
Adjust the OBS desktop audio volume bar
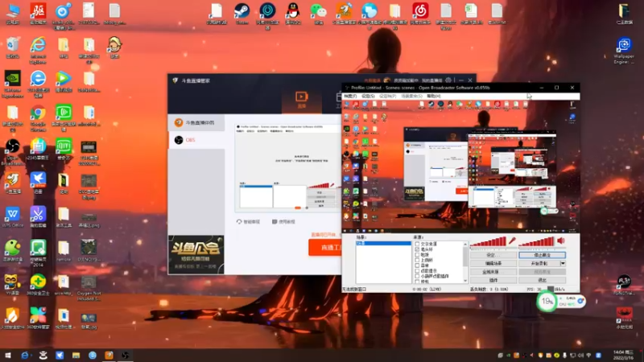[x=536, y=242]
